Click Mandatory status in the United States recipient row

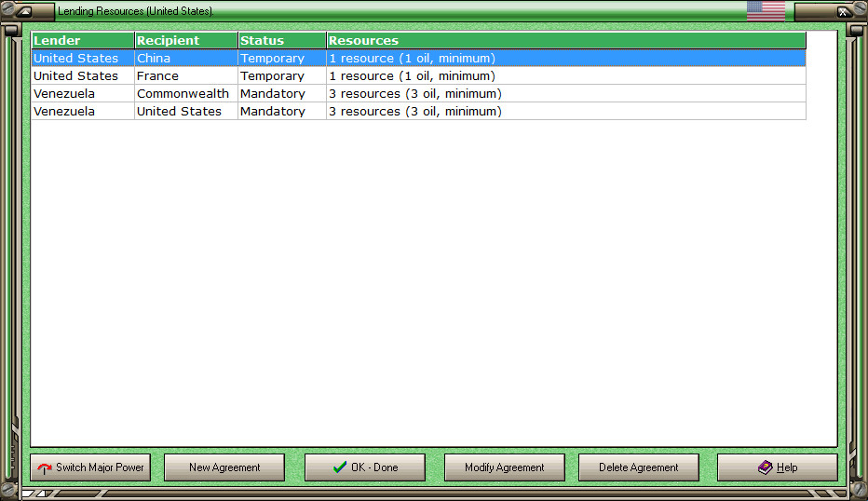(282, 111)
